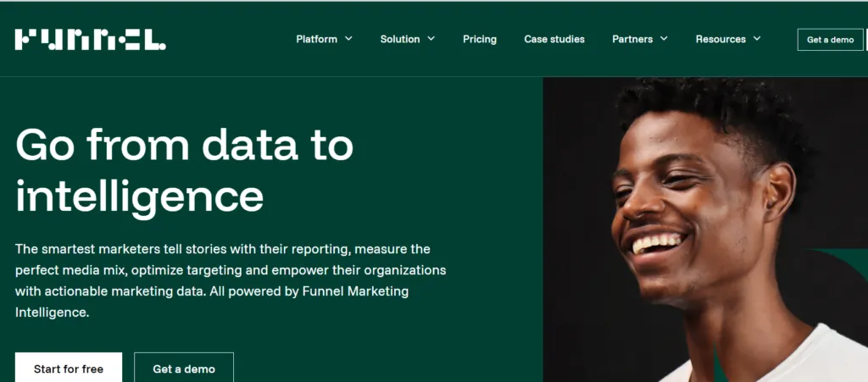
Task: Open the Case studies link
Action: [x=554, y=39]
